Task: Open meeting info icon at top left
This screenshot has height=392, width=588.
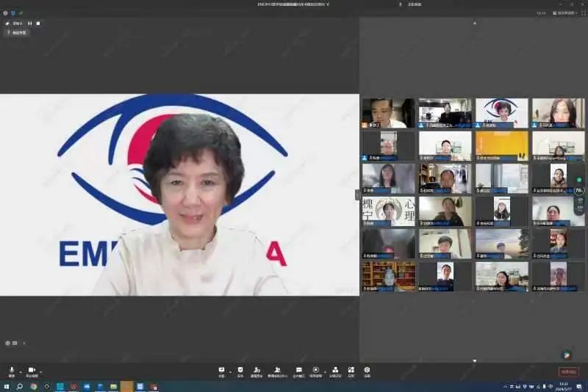Action: pyautogui.click(x=5, y=13)
